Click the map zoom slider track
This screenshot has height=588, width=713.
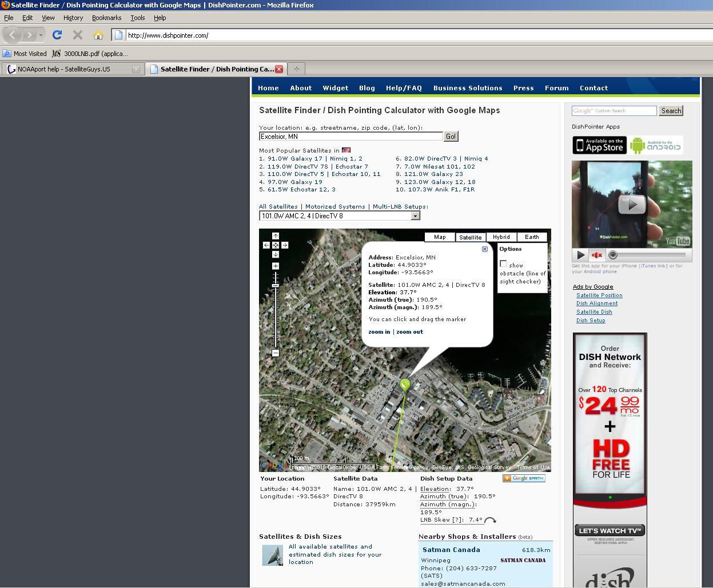(276, 310)
